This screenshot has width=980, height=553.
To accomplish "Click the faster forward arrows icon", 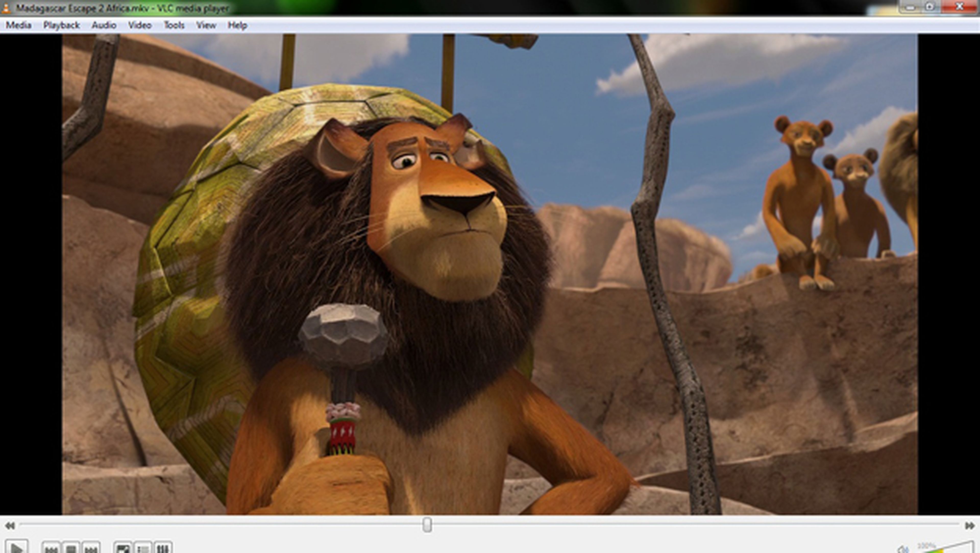I will 970,526.
